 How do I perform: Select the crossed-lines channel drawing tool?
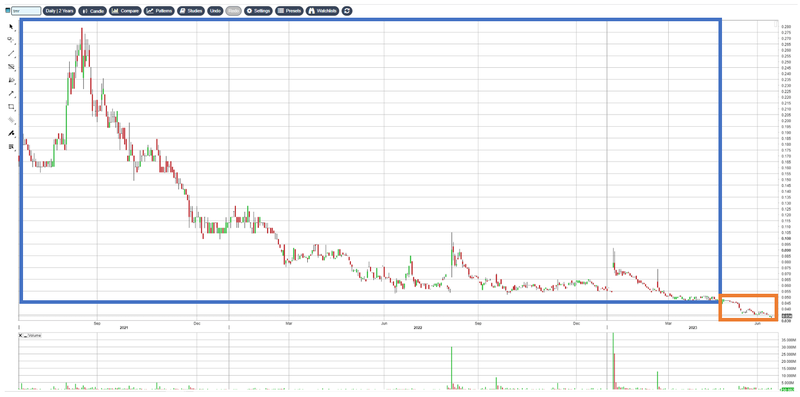click(11, 66)
